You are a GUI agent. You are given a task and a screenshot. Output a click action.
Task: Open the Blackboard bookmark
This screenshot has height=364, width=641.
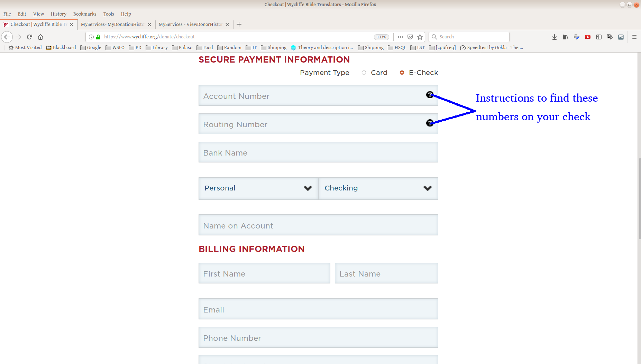(61, 48)
